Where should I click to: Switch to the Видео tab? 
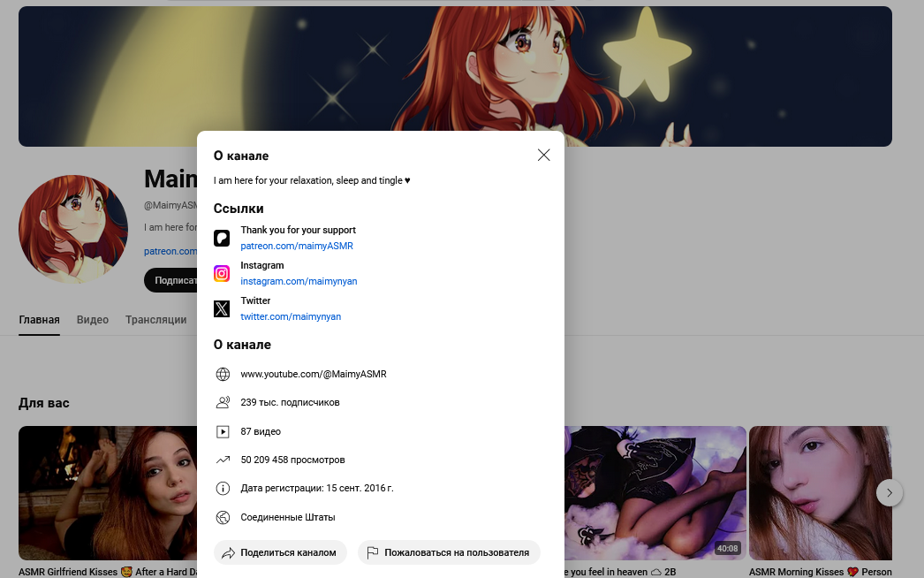tap(93, 320)
